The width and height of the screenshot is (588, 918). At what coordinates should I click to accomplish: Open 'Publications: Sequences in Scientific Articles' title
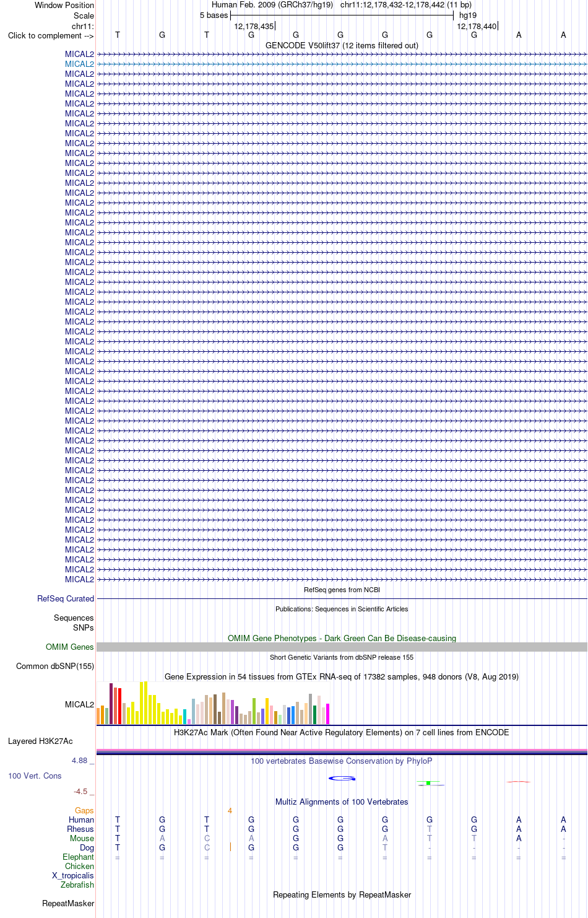click(x=342, y=609)
